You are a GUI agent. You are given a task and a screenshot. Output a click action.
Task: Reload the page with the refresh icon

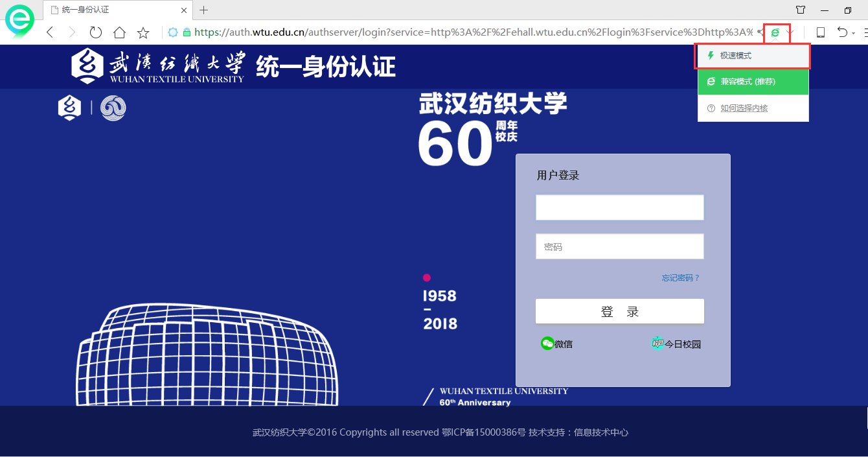(96, 32)
